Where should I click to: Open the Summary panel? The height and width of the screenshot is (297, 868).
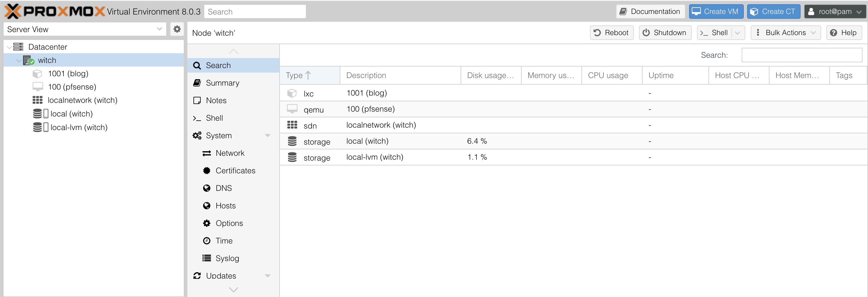coord(222,83)
